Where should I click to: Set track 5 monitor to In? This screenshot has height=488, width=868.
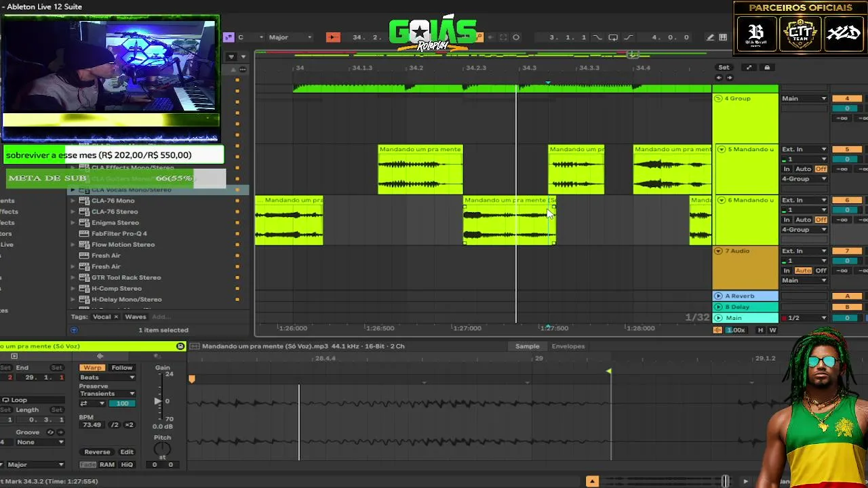(x=787, y=169)
